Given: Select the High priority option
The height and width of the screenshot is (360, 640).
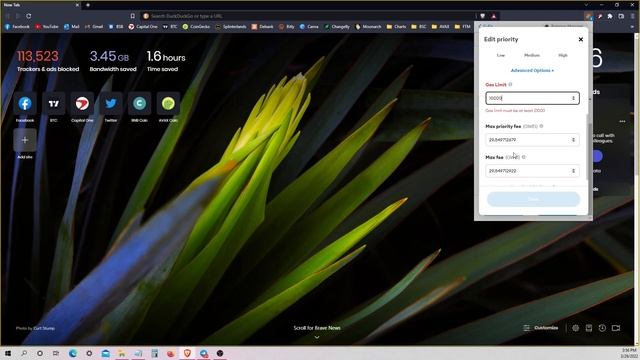Looking at the screenshot, I should [x=563, y=55].
